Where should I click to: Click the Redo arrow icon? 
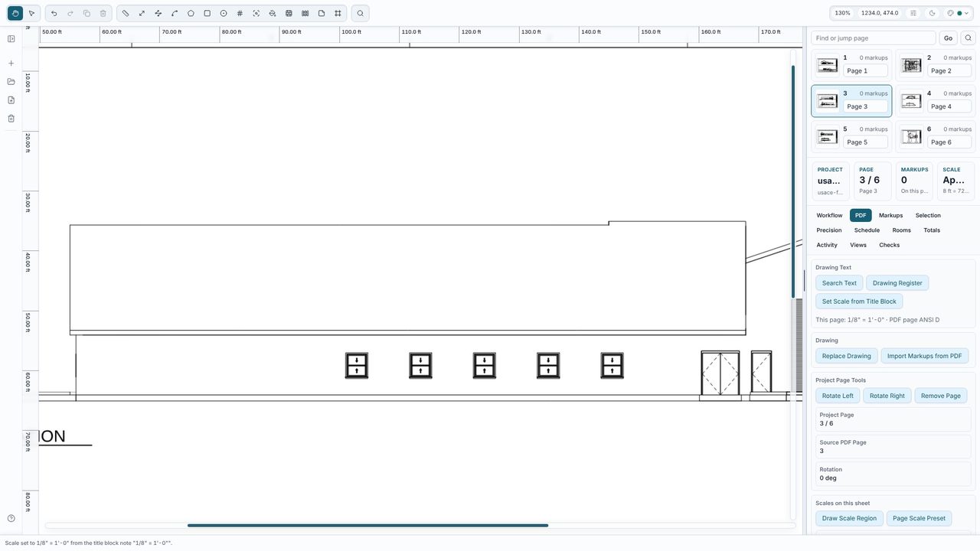[70, 13]
